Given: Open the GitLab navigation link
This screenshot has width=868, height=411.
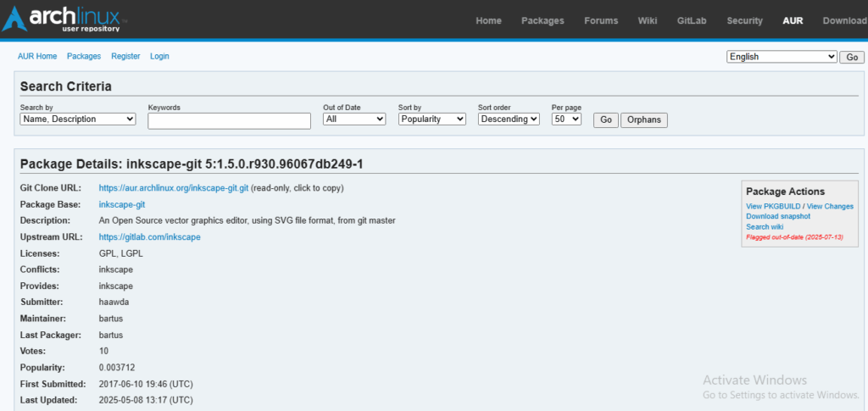Looking at the screenshot, I should (x=692, y=20).
